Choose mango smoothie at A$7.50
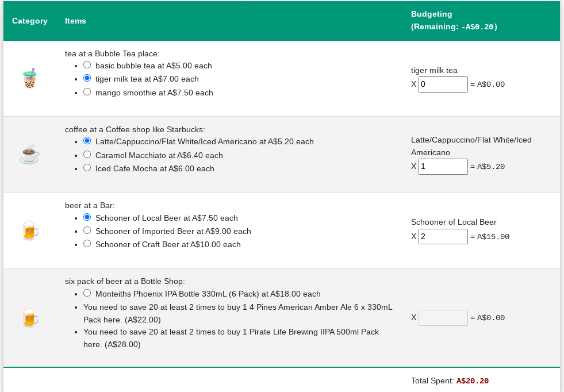The width and height of the screenshot is (564, 392). point(87,92)
